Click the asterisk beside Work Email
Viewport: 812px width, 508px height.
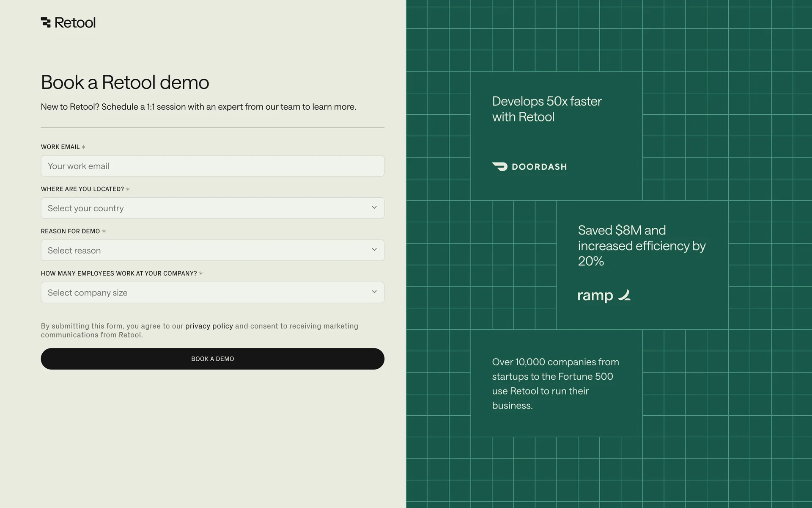click(x=83, y=147)
